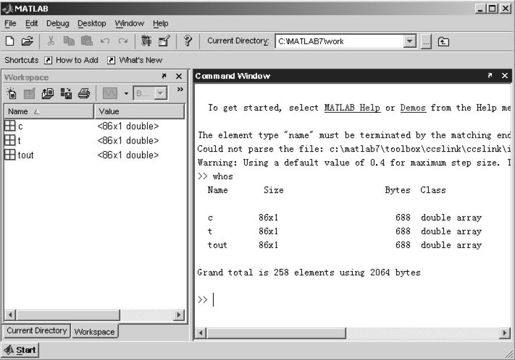This screenshot has width=515, height=360.
Task: Expand the Current Directory dropdown
Action: click(409, 41)
